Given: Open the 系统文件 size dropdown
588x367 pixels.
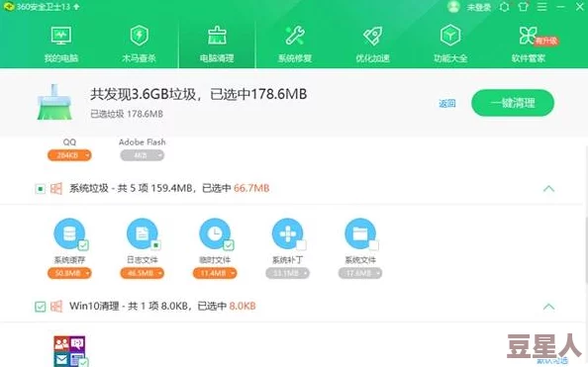Looking at the screenshot, I should tap(360, 273).
